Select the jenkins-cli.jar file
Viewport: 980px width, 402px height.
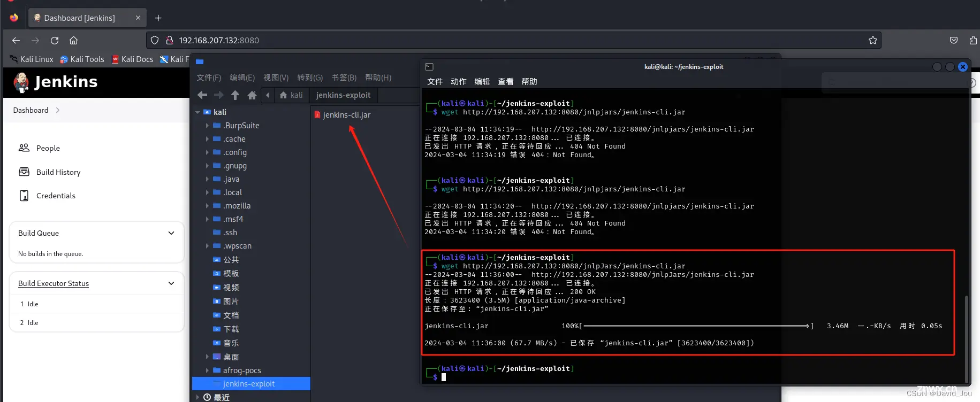pos(343,115)
